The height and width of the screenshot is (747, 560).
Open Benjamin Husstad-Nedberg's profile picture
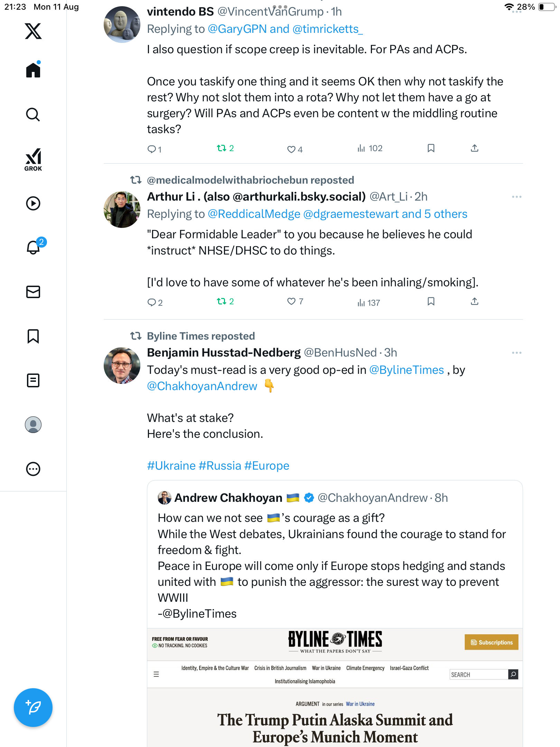(122, 366)
